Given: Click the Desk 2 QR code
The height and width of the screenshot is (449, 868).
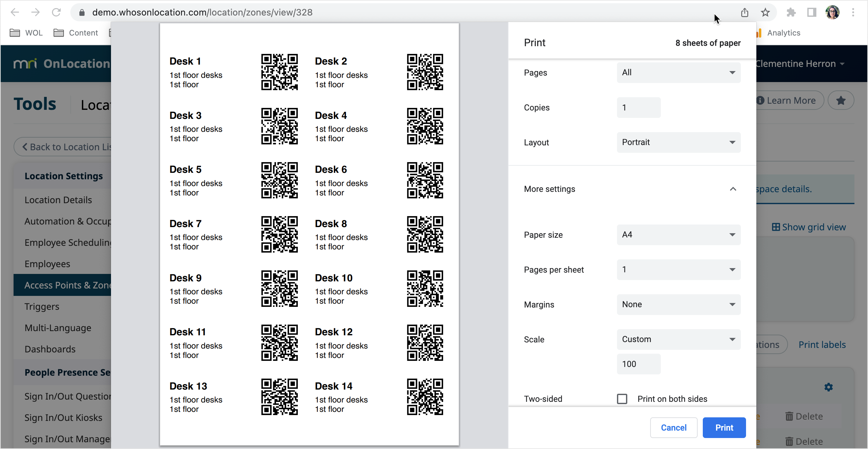Looking at the screenshot, I should click(x=425, y=72).
